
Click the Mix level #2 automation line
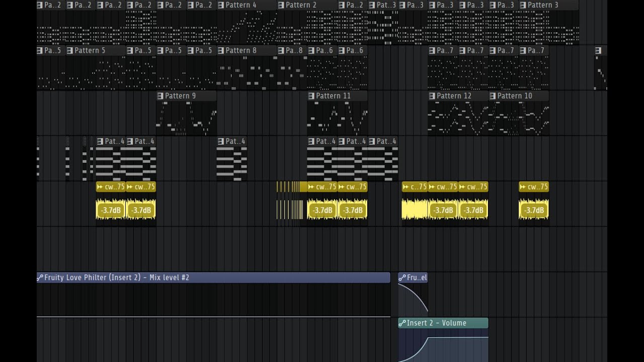213,317
